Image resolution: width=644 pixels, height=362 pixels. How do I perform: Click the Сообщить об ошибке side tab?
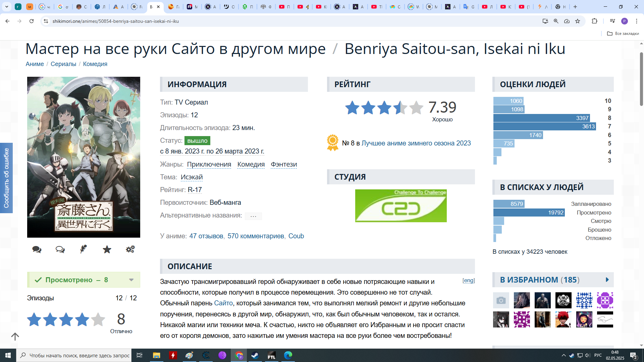click(x=6, y=178)
